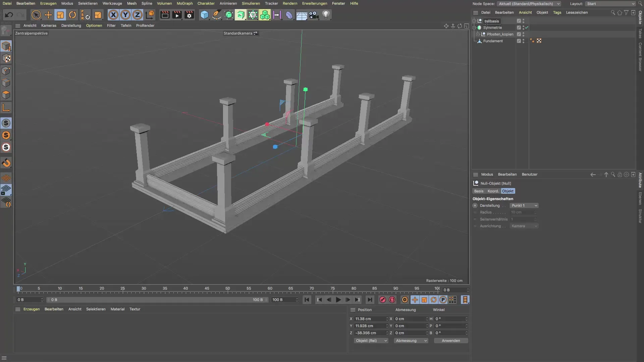Jump to the animation start

[x=307, y=300]
